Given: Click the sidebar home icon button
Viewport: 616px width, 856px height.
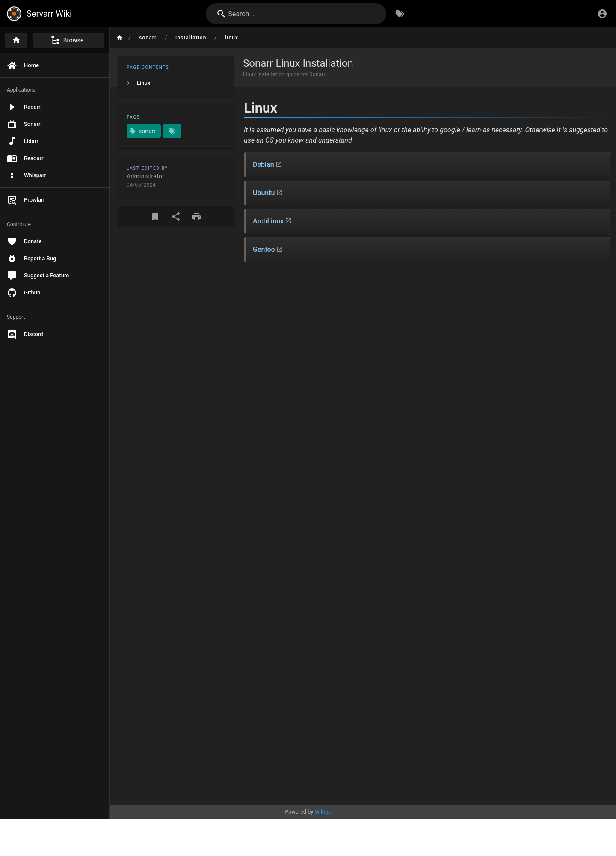Looking at the screenshot, I should (16, 40).
